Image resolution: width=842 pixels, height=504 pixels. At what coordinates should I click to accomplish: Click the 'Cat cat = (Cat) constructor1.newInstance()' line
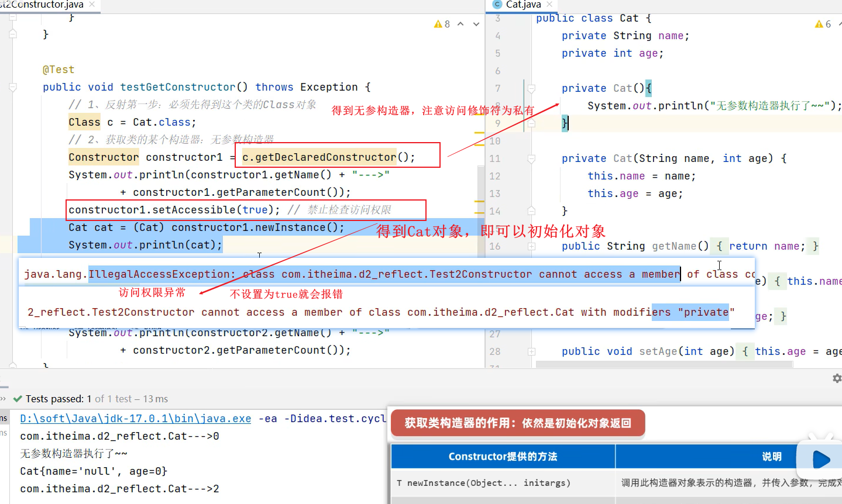(207, 227)
